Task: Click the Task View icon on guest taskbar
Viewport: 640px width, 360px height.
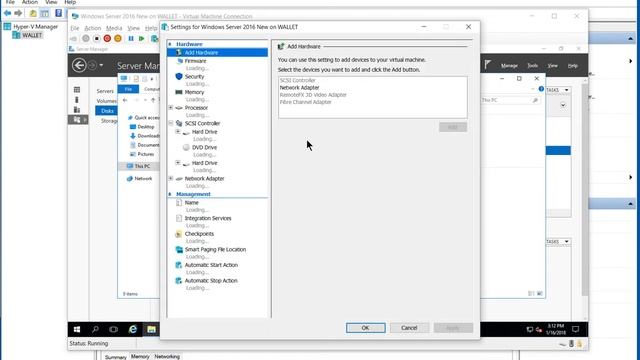Action: coord(113,329)
